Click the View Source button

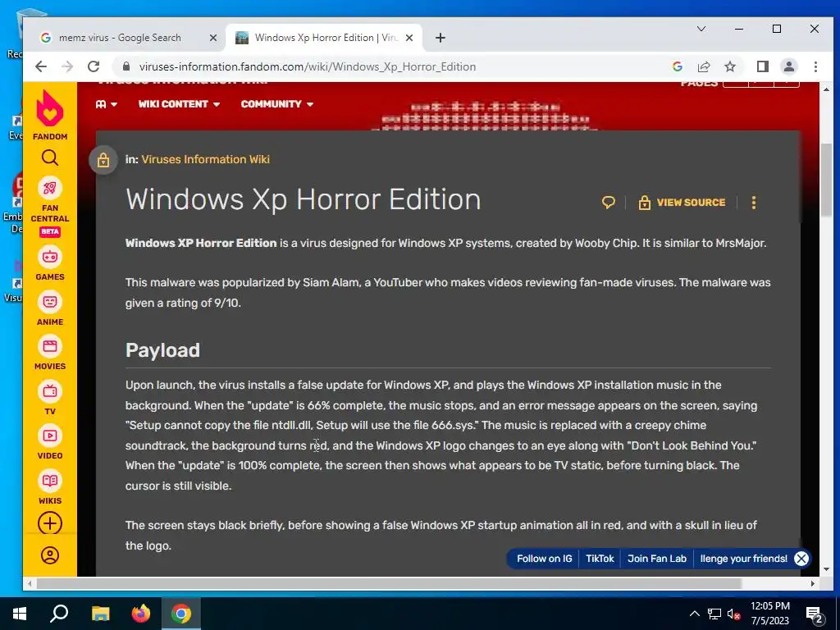tap(682, 203)
